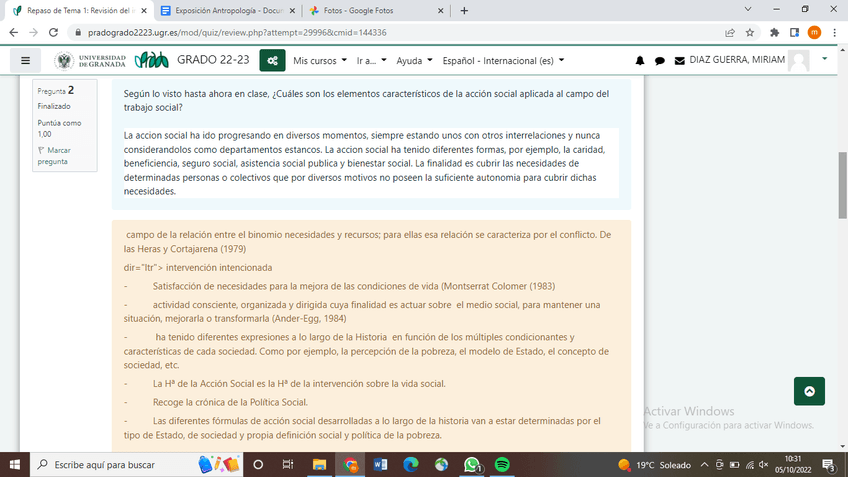Screen dimensions: 848x477
Task: Expand the Ayuda dropdown
Action: pos(414,61)
